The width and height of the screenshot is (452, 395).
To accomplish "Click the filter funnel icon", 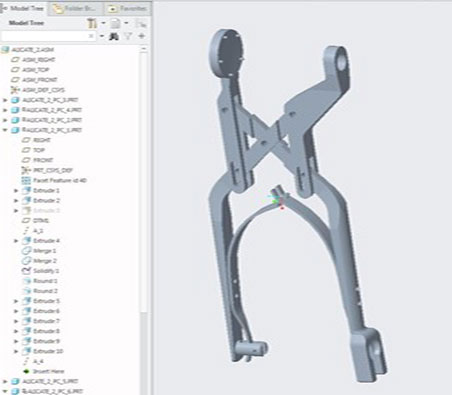I will [128, 36].
